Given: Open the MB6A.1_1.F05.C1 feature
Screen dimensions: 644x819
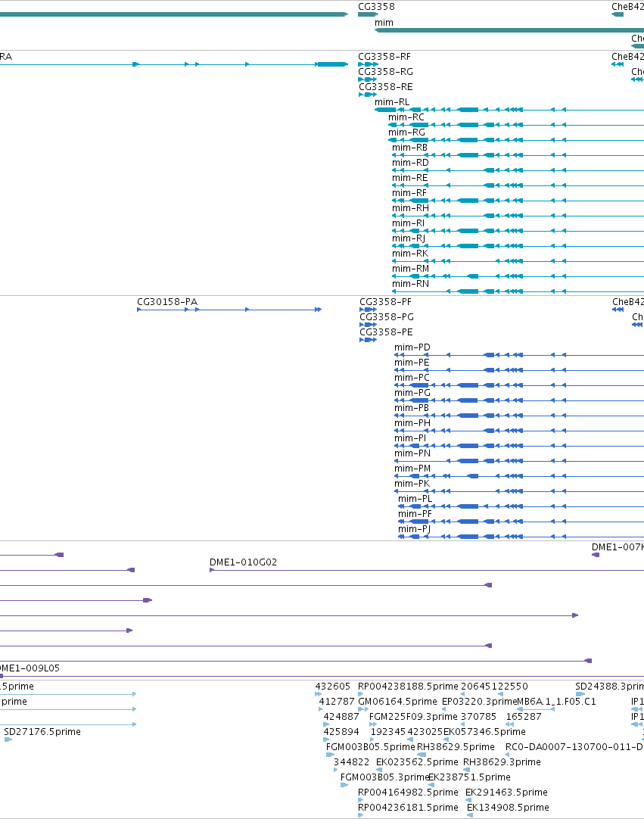Looking at the screenshot, I should tap(556, 702).
